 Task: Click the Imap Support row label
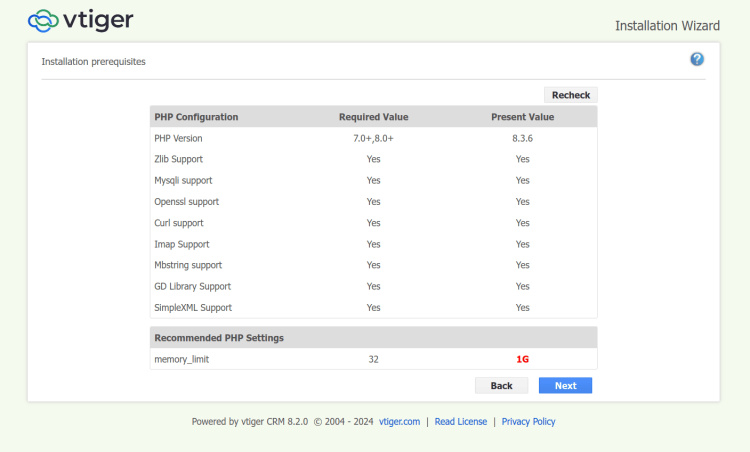(x=182, y=244)
